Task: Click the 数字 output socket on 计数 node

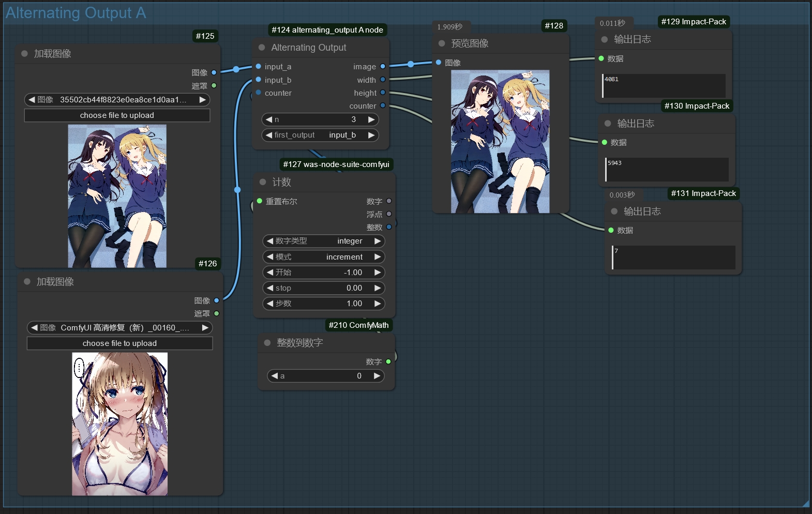Action: point(389,201)
